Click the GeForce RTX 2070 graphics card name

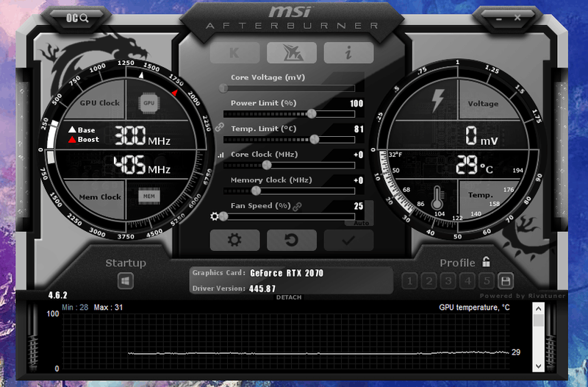[287, 273]
